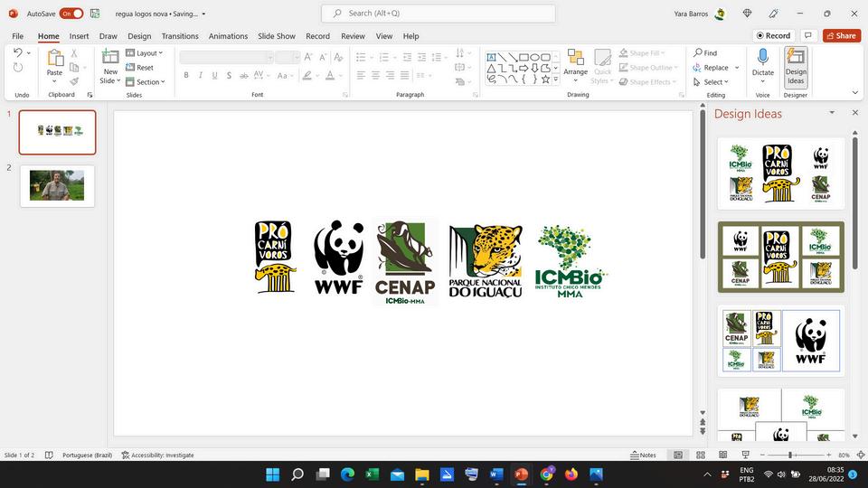
Task: Open Quick Styles gallery
Action: coord(602,66)
